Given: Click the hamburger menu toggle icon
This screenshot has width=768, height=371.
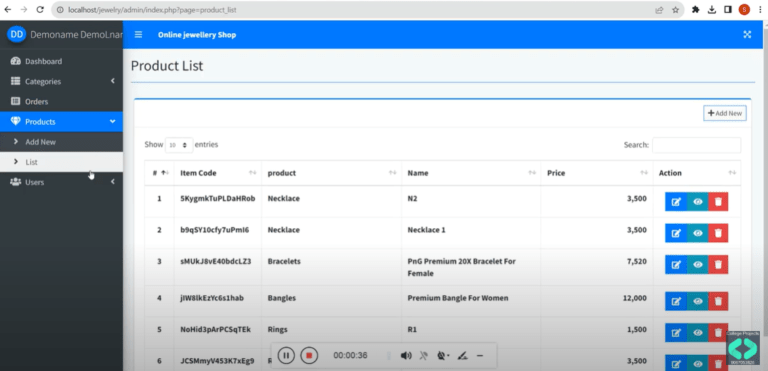Looking at the screenshot, I should pos(139,35).
